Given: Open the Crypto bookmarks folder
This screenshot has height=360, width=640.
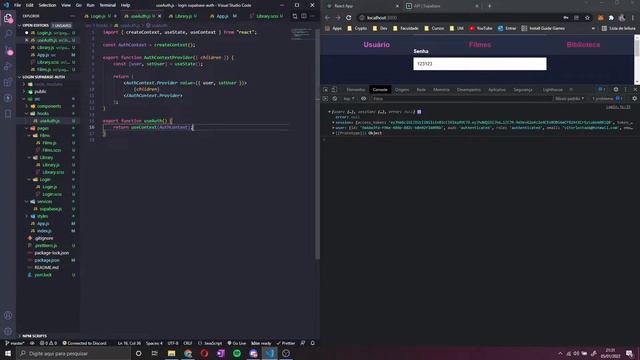Looking at the screenshot, I should 357,28.
